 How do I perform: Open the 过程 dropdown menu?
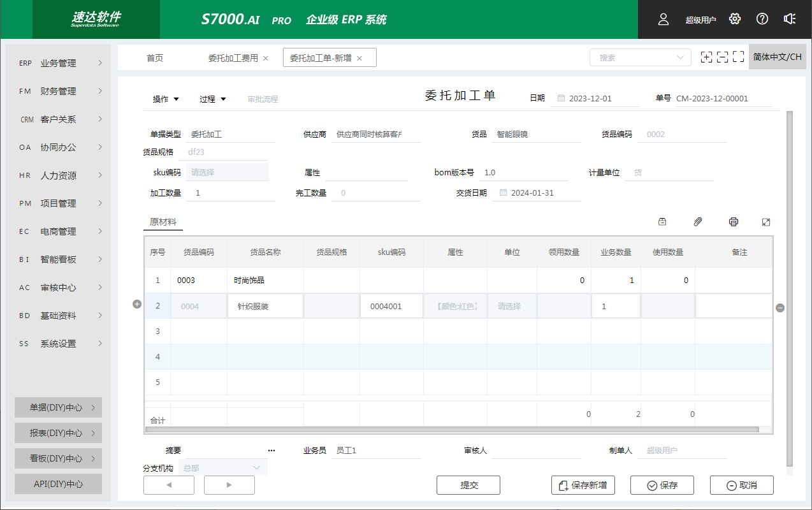click(212, 99)
